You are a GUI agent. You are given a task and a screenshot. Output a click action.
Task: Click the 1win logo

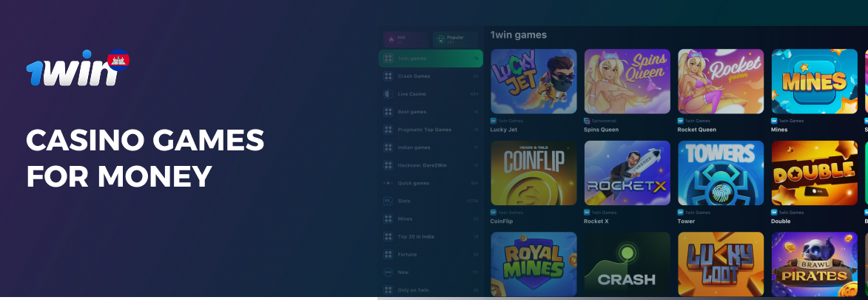click(x=78, y=68)
